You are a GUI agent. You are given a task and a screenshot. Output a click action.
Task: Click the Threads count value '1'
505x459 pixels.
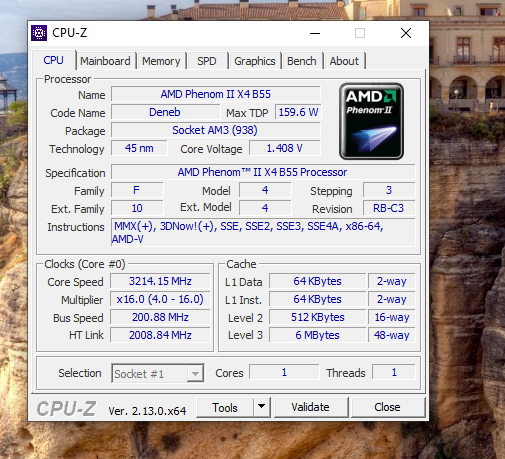pyautogui.click(x=394, y=372)
